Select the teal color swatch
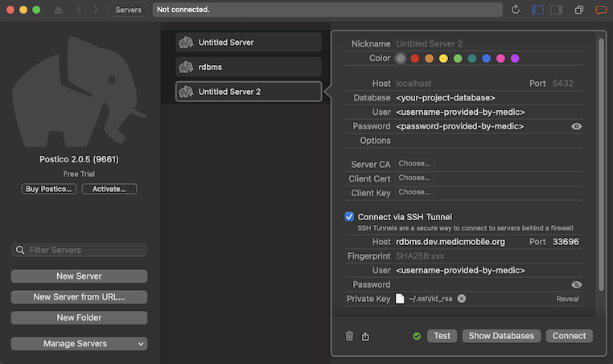The height and width of the screenshot is (364, 613). coord(472,58)
